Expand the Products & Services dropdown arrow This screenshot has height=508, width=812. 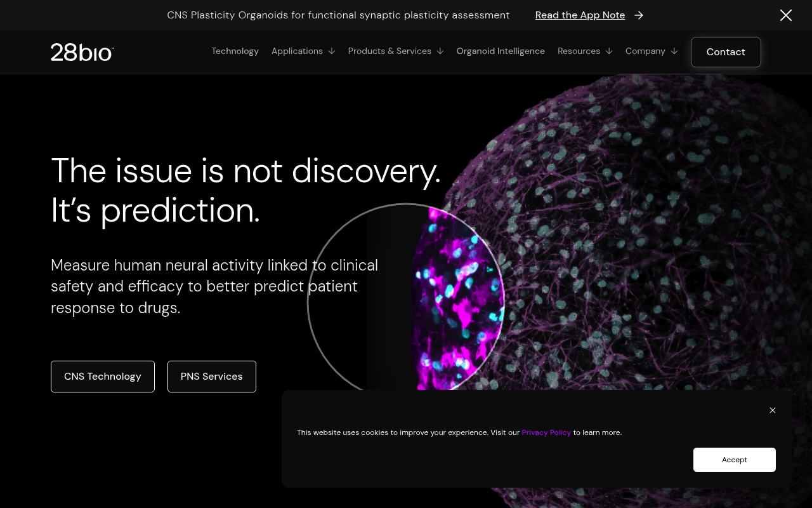coord(440,51)
